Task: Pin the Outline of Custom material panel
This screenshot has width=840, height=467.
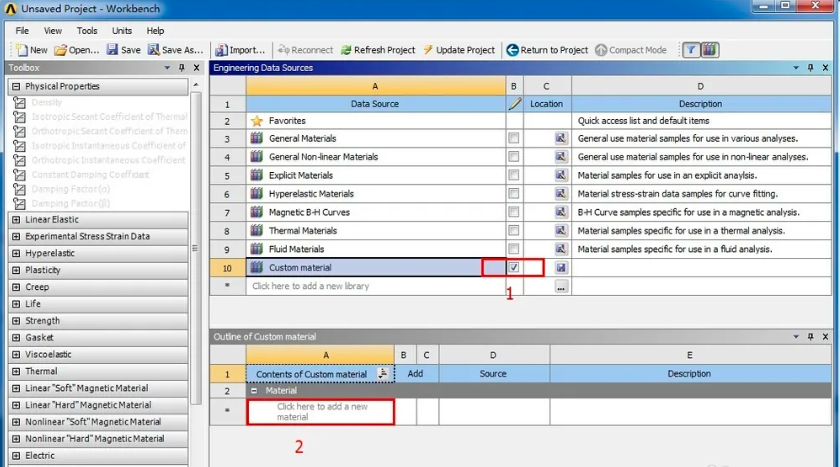Action: [810, 336]
